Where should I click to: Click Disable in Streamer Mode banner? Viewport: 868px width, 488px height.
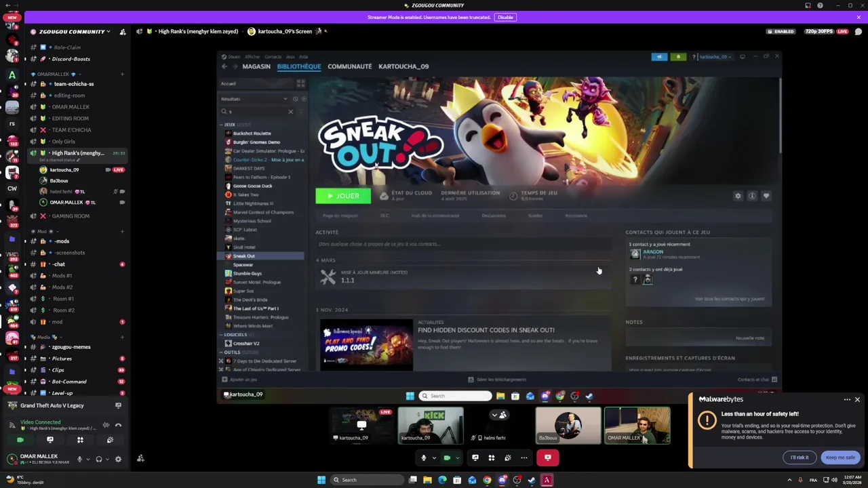(505, 17)
